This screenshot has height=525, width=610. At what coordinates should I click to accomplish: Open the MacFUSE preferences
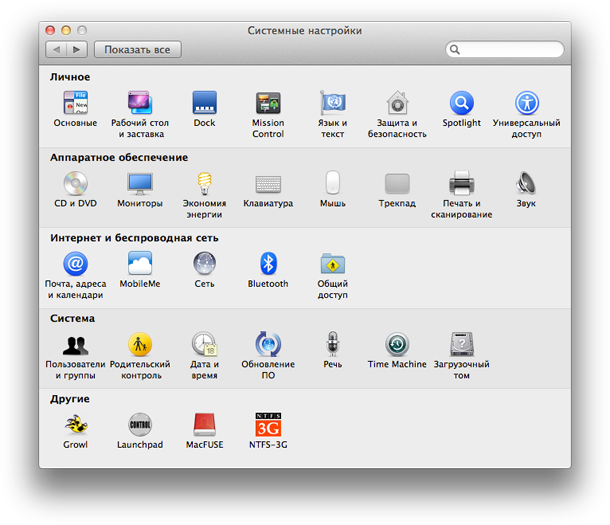click(x=204, y=425)
